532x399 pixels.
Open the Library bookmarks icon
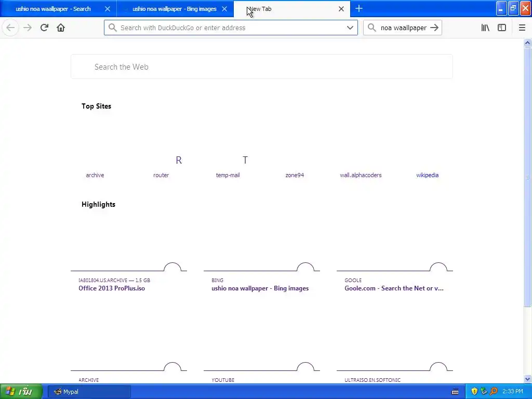click(x=485, y=28)
